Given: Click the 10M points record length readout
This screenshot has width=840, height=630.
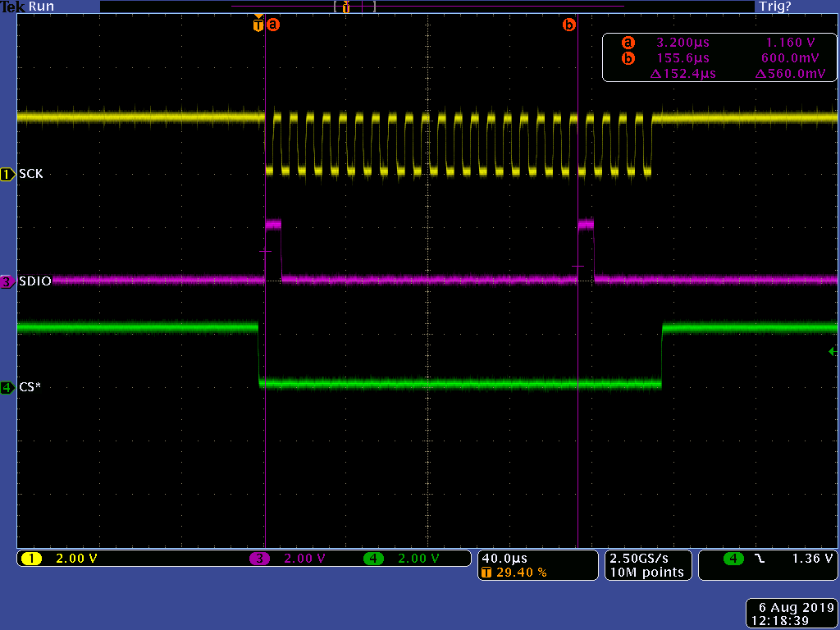Looking at the screenshot, I should pyautogui.click(x=647, y=573).
